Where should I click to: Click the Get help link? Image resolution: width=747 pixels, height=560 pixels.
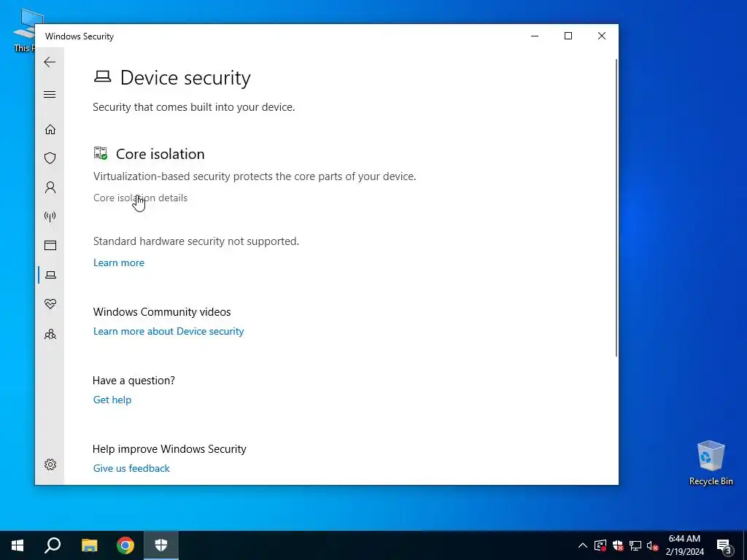(112, 400)
